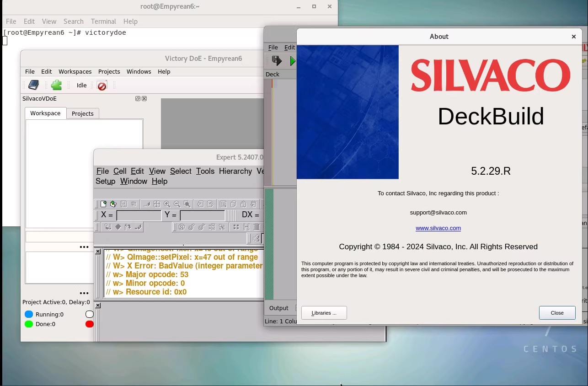Image resolution: width=588 pixels, height=386 pixels.
Task: Click the 'Running:0' status label
Action: click(x=50, y=314)
